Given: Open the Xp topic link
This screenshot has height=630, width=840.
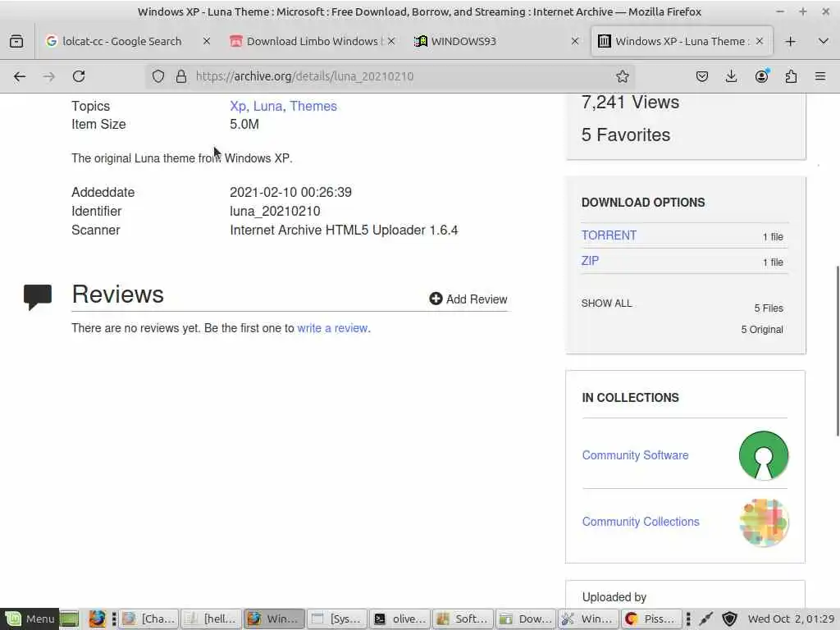Looking at the screenshot, I should coord(237,106).
